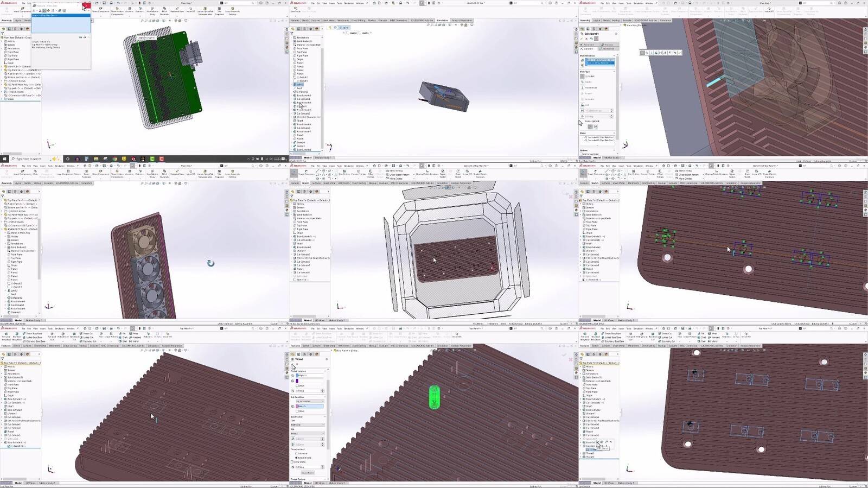
Task: Click the Locate Profile button in Thread panel
Action: [x=308, y=473]
